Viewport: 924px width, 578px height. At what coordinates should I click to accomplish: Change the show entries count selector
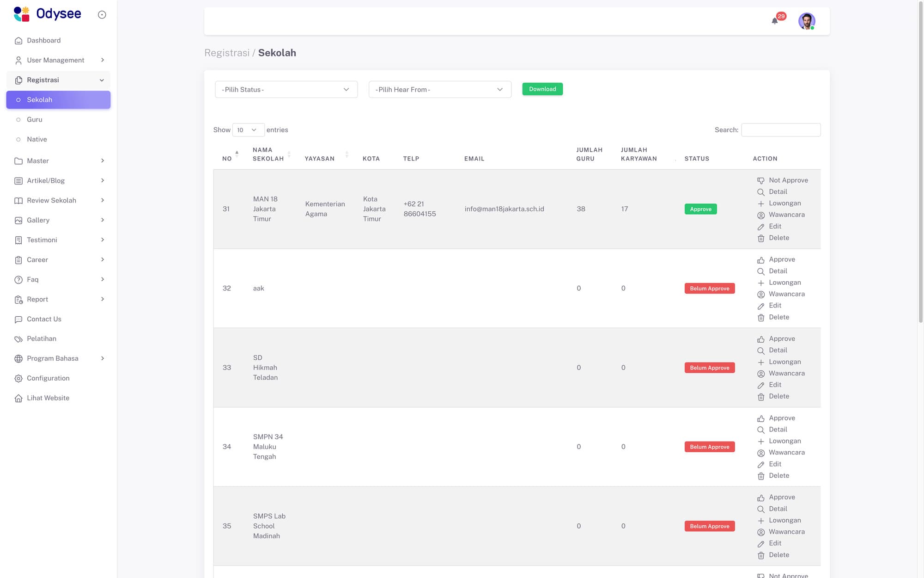pyautogui.click(x=248, y=130)
